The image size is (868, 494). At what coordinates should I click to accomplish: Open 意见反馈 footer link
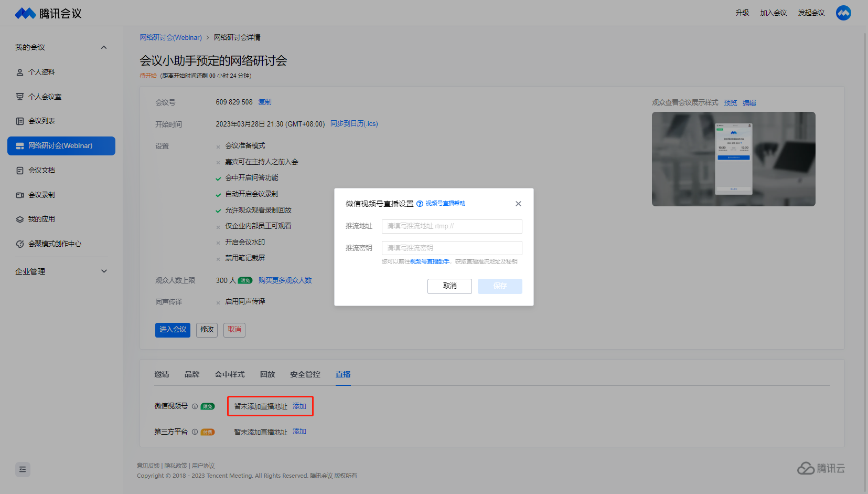click(148, 466)
